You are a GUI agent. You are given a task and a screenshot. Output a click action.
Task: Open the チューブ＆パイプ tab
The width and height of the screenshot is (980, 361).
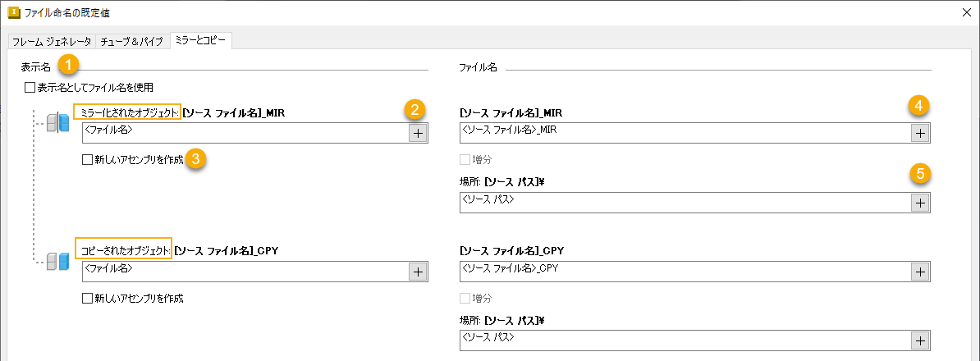click(133, 41)
